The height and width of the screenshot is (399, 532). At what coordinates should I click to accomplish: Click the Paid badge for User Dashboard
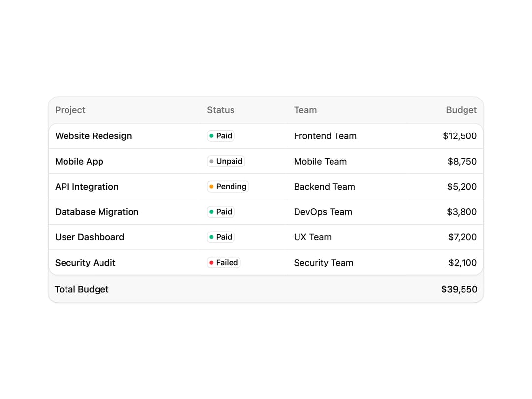coord(221,237)
